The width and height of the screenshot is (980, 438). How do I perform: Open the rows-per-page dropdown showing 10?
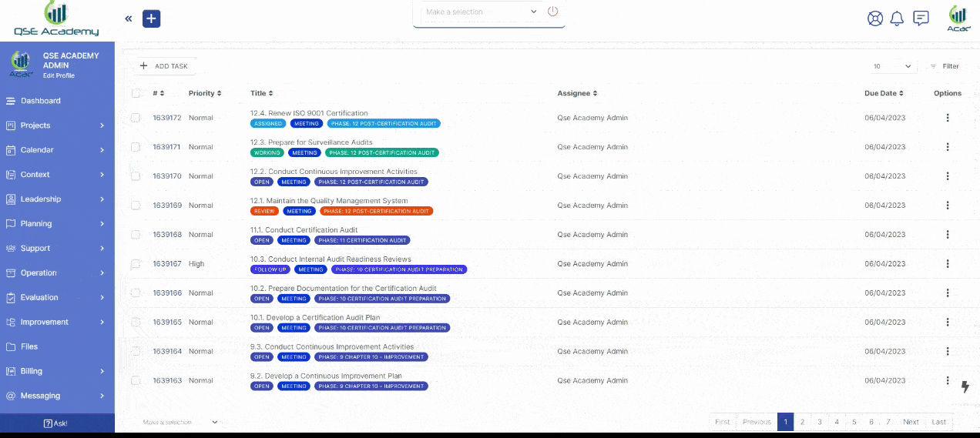pyautogui.click(x=892, y=67)
